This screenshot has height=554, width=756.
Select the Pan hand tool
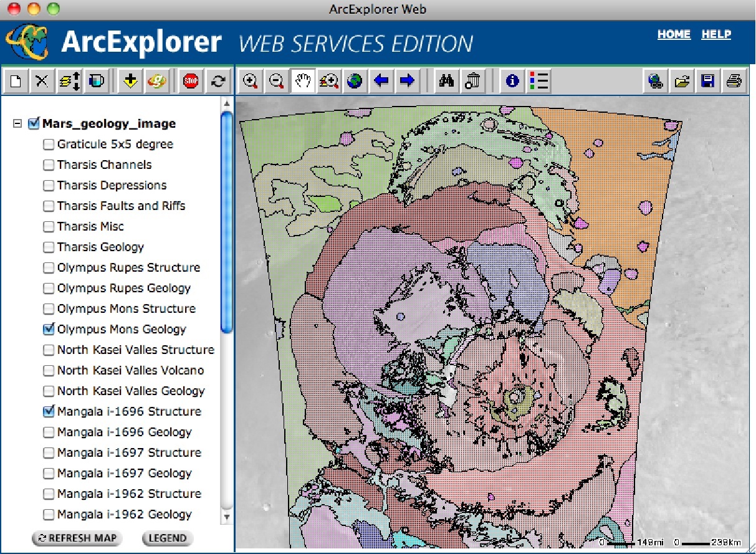tap(303, 81)
